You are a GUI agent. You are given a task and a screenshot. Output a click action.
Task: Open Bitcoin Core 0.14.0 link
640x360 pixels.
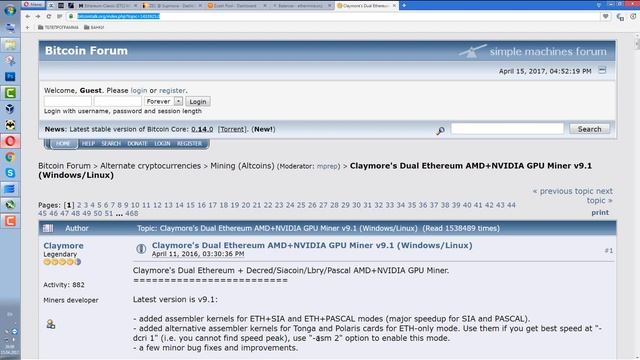[202, 129]
